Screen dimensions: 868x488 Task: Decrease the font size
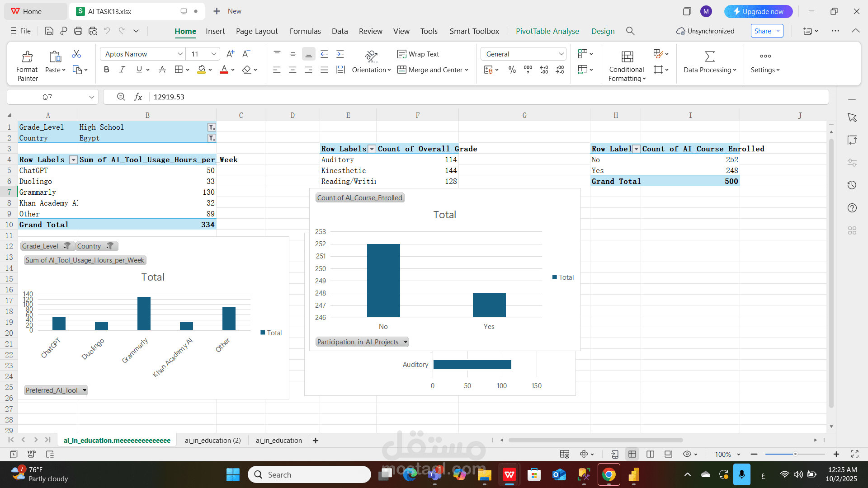(x=246, y=54)
